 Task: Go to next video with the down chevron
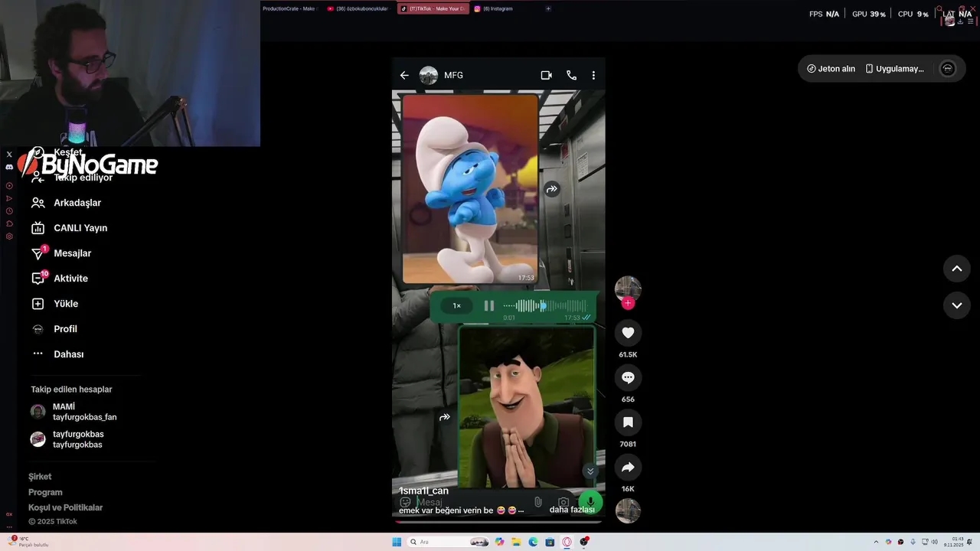click(956, 305)
